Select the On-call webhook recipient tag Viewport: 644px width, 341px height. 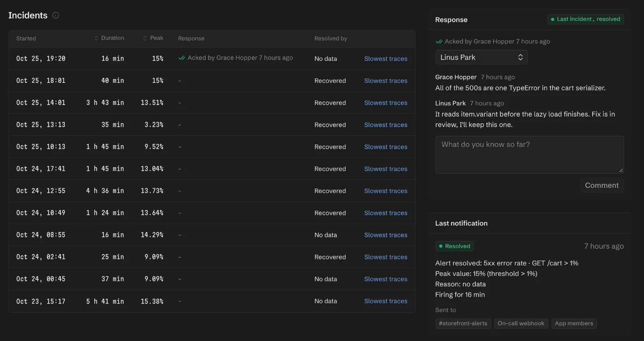coord(521,323)
